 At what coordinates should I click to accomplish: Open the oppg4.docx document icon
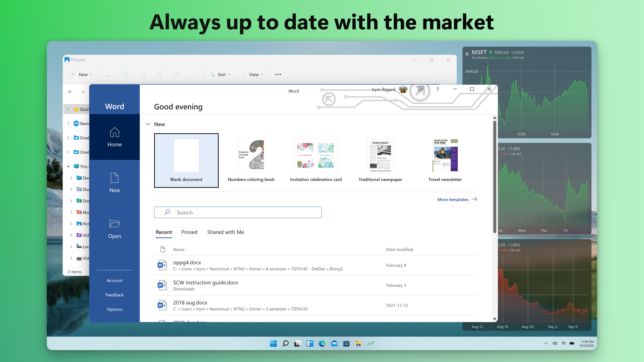[162, 265]
